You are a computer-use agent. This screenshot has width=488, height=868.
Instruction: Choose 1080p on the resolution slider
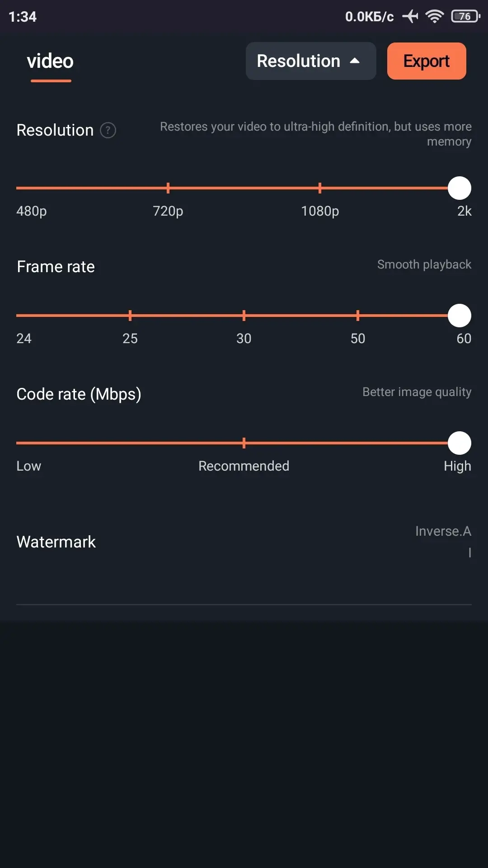pyautogui.click(x=320, y=188)
